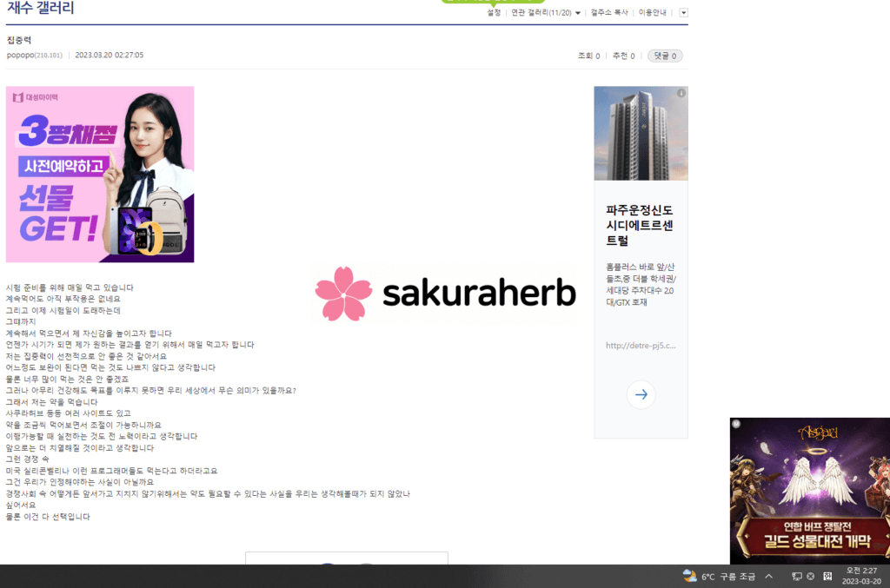Click the ad info icon on apartment photo

(681, 93)
